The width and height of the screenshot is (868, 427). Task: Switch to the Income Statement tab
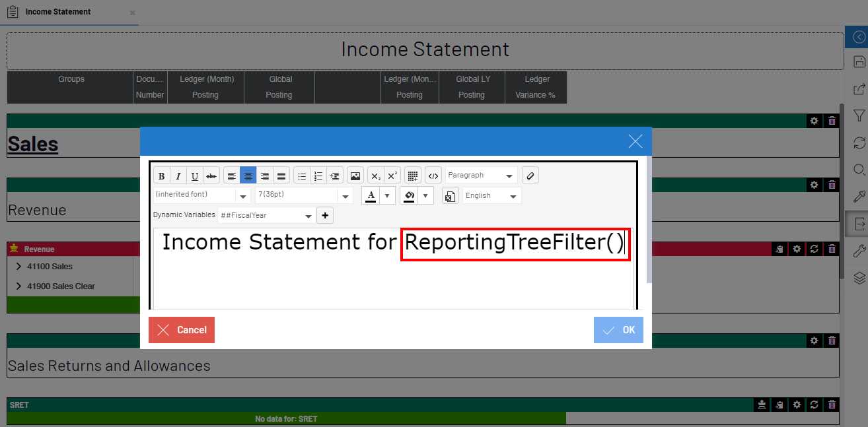[58, 12]
